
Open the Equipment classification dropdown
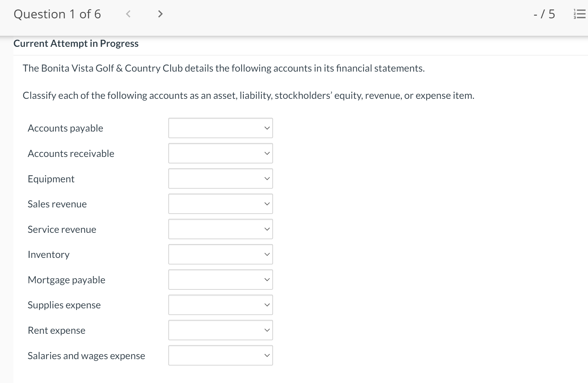point(220,179)
